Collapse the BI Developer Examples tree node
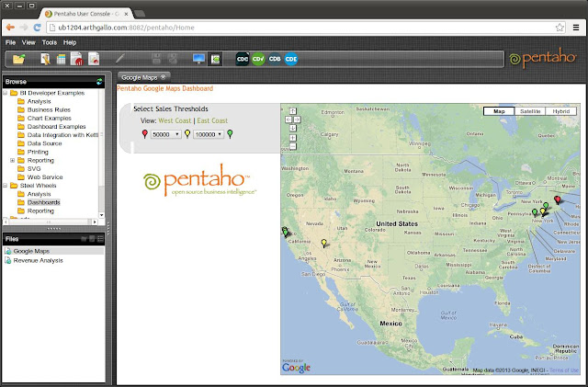 click(6, 93)
